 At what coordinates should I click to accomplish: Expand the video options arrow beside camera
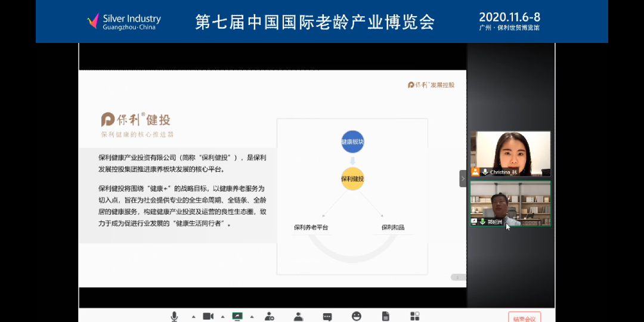[x=223, y=317]
